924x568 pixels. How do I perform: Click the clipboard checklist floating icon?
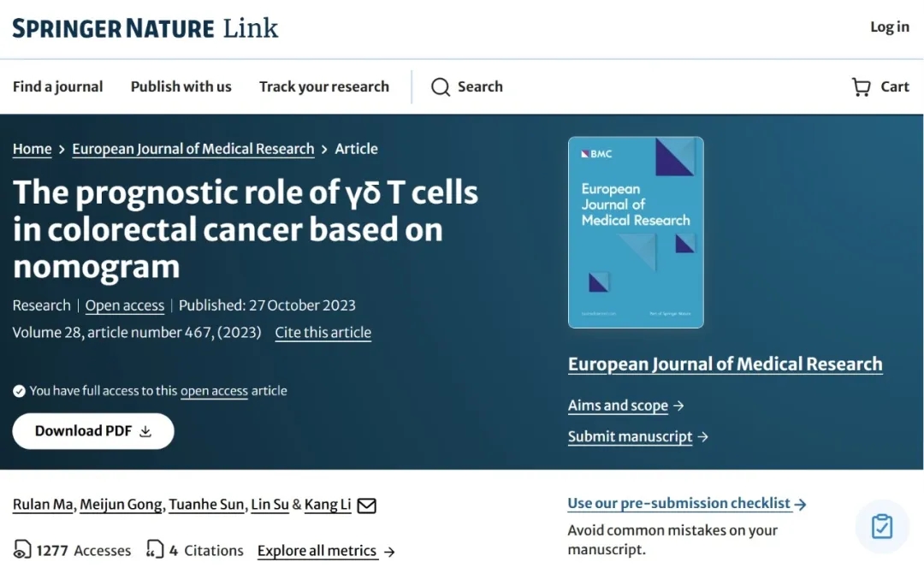point(881,526)
